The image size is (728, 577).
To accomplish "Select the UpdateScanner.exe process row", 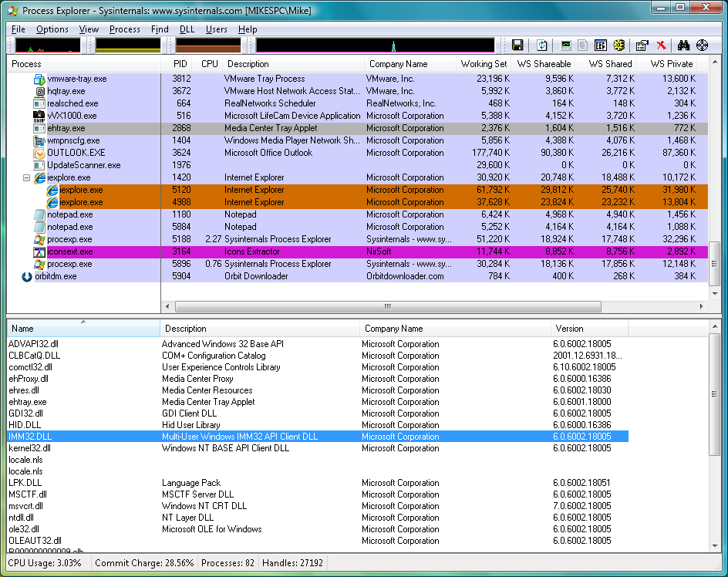I will (358, 165).
